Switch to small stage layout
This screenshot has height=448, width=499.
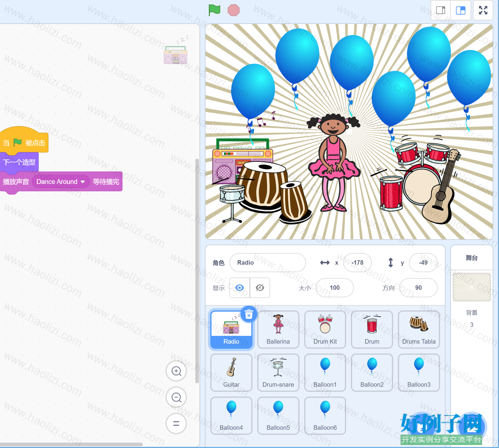tap(441, 10)
